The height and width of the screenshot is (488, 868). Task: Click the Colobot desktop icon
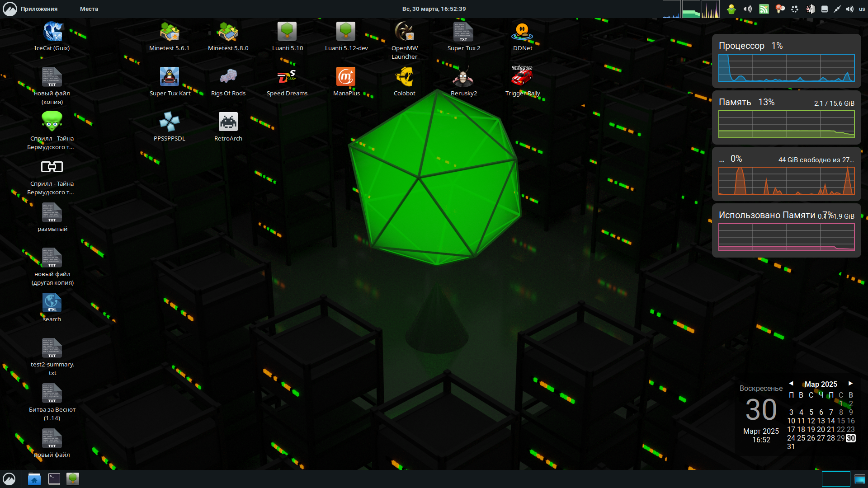(404, 77)
